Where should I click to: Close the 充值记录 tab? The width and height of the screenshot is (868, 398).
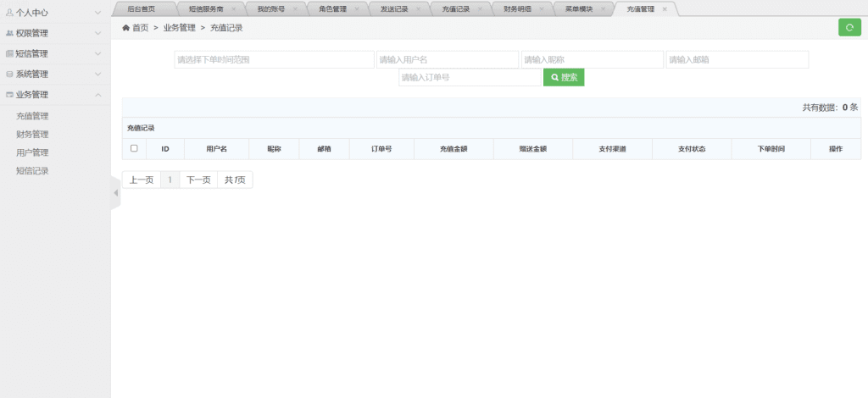480,9
